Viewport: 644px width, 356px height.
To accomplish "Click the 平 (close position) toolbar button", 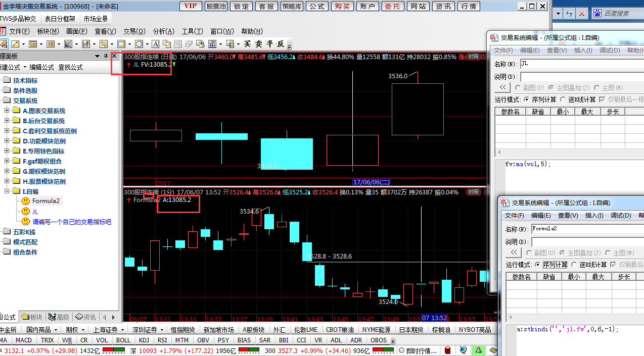I will point(269,44).
